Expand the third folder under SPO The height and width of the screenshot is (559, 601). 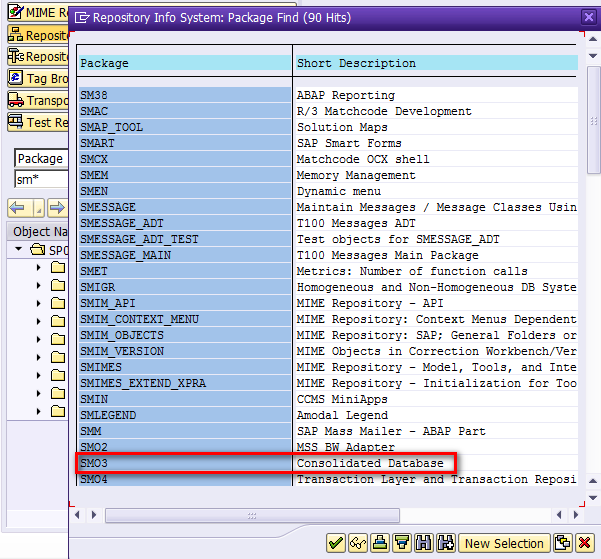coord(38,303)
